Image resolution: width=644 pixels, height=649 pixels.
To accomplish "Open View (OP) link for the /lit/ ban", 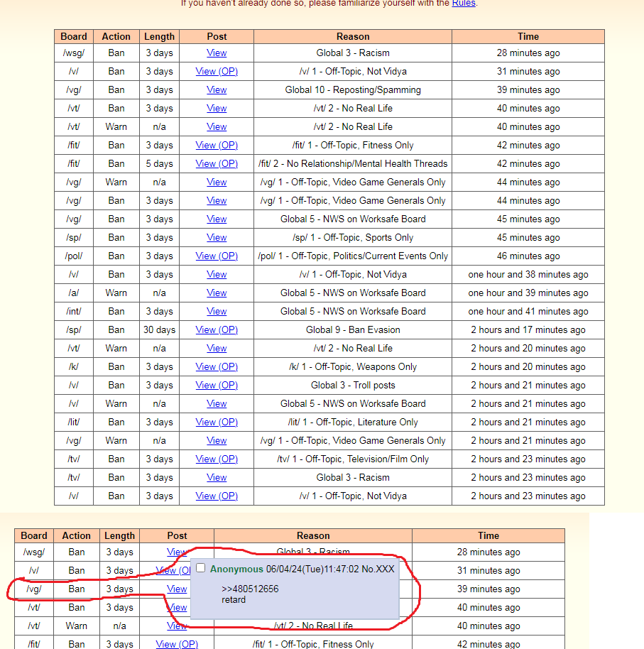I will 217,422.
